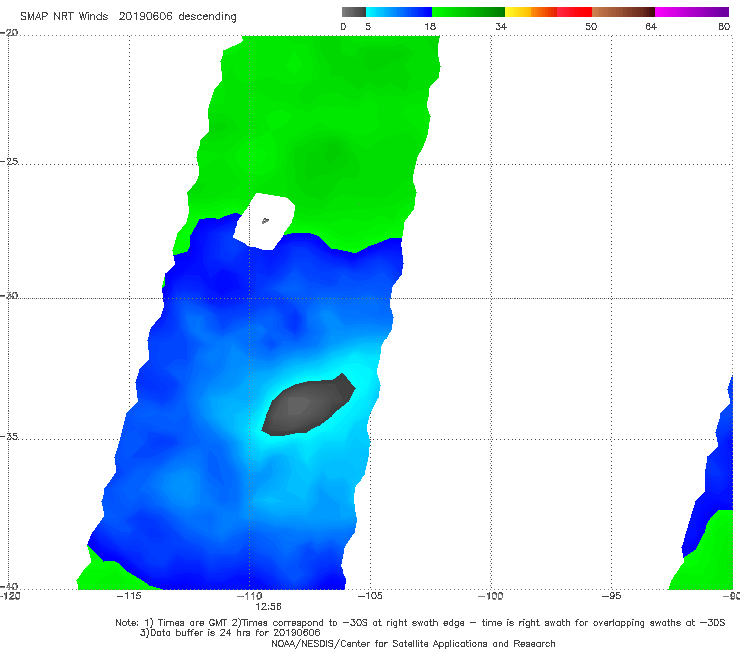Click the dark gray low-wind patch in the swath
This screenshot has width=740, height=650.
308,406
